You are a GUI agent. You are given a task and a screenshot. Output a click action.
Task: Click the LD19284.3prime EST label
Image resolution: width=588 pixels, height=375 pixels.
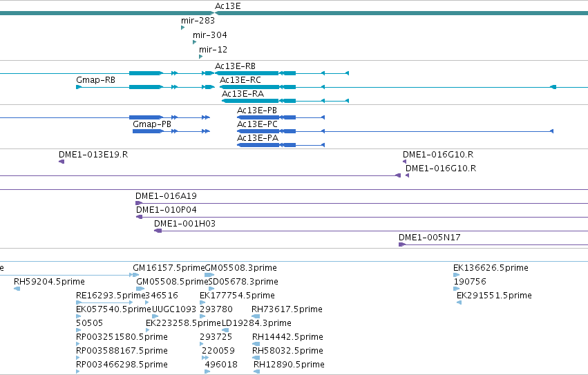coord(256,323)
